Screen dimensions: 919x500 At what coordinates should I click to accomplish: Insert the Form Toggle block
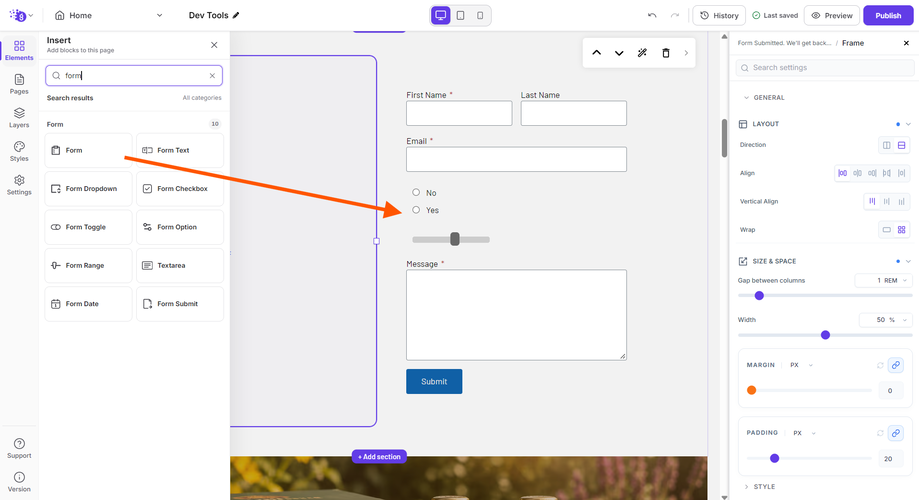89,227
